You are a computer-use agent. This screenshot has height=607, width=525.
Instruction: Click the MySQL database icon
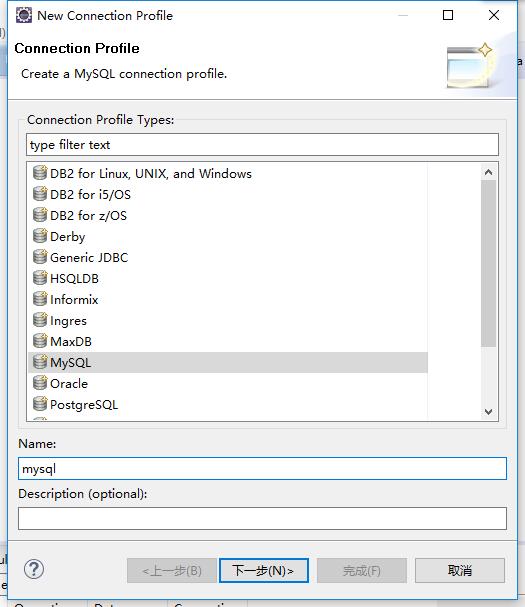pyautogui.click(x=39, y=362)
